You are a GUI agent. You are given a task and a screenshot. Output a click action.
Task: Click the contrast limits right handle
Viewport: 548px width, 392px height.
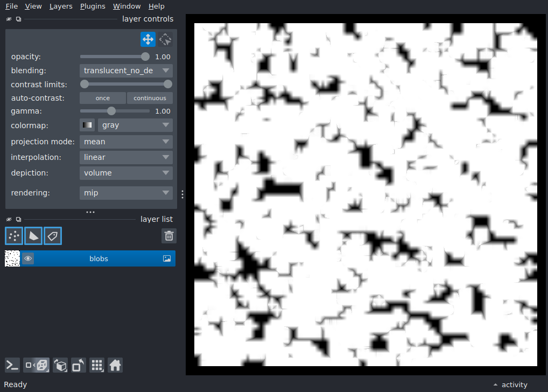pos(168,84)
